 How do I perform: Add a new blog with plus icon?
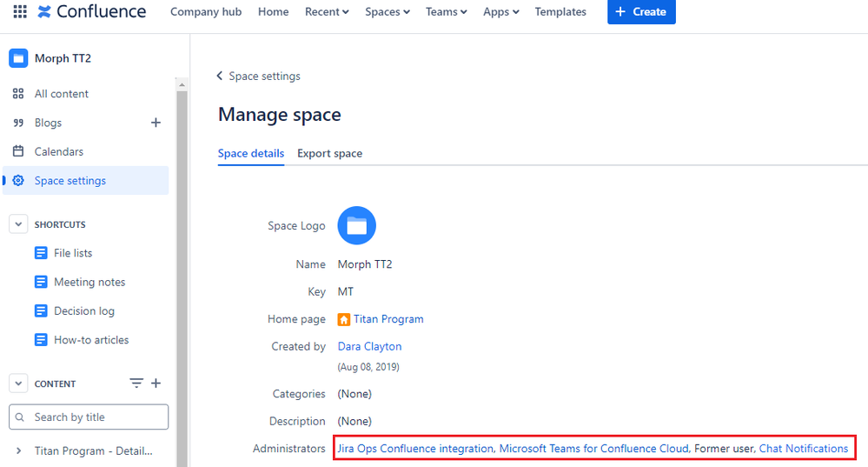click(156, 123)
